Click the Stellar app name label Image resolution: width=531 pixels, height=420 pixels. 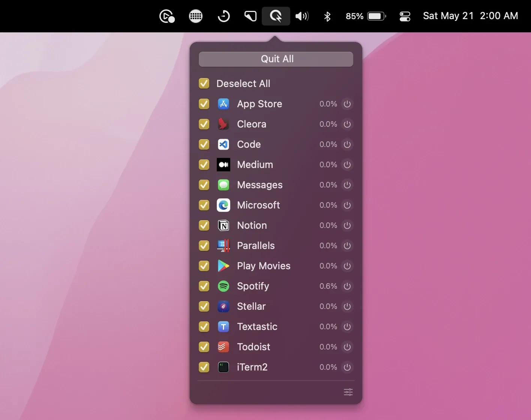tap(251, 306)
